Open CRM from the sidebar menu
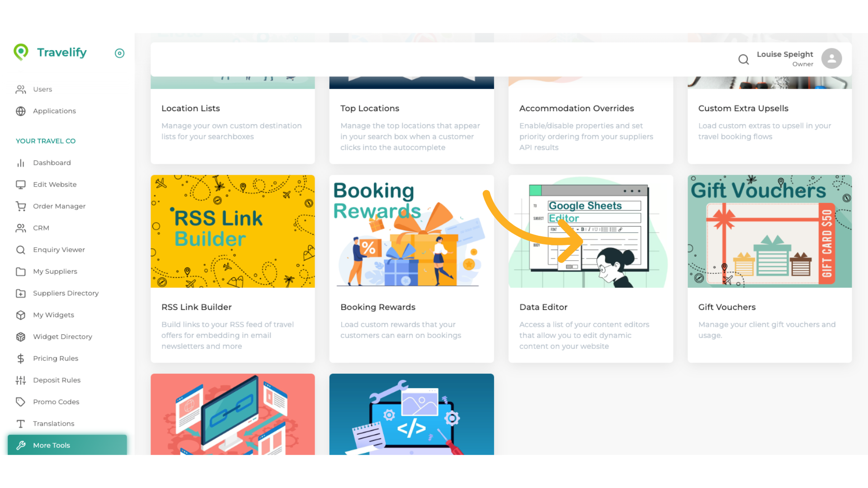Screen dimensions: 868x488 41,228
